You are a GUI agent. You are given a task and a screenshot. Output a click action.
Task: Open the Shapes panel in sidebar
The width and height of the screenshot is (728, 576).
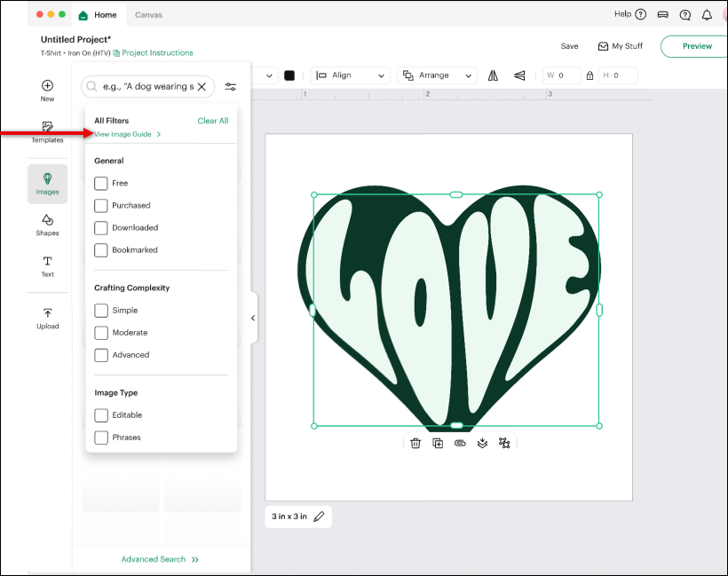(47, 225)
